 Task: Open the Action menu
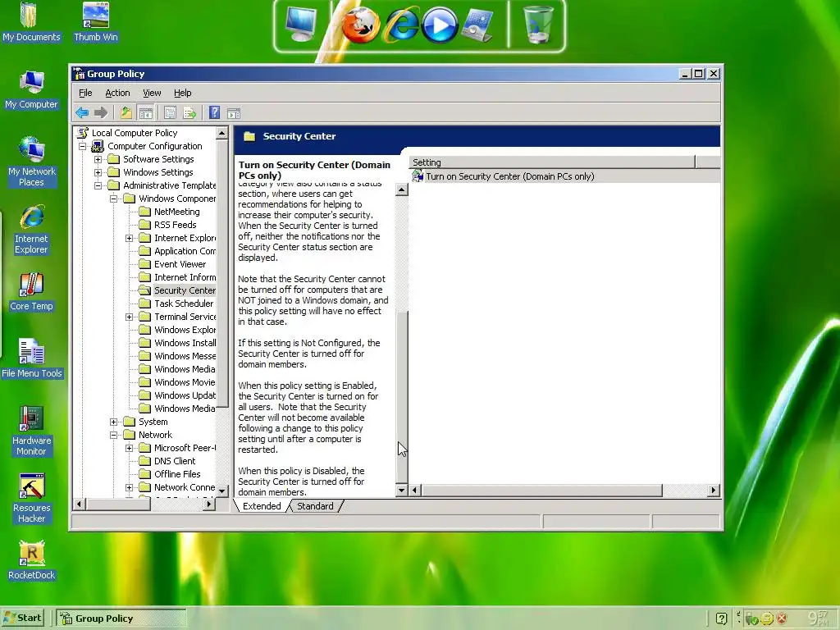click(117, 93)
